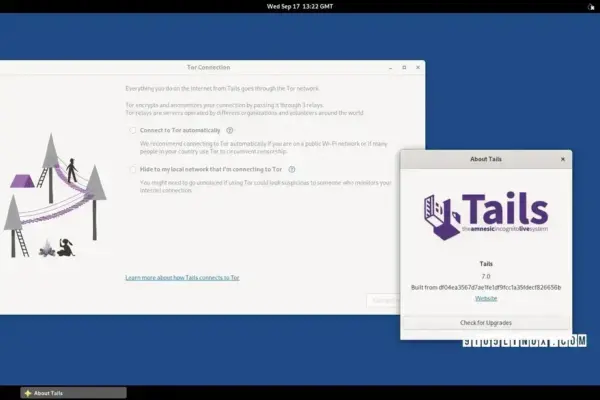The image size is (600, 400).
Task: Enable Connect to Tor automatically option
Action: 133,131
